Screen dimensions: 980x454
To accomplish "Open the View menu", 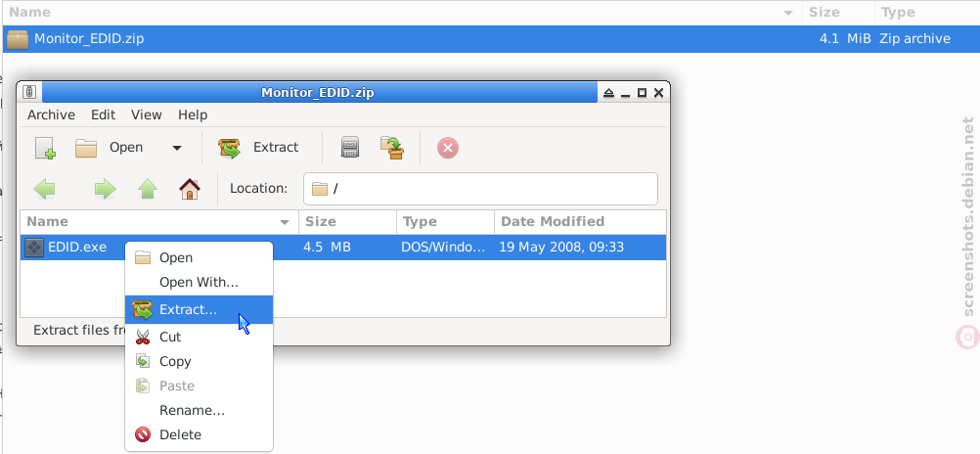I will point(147,115).
